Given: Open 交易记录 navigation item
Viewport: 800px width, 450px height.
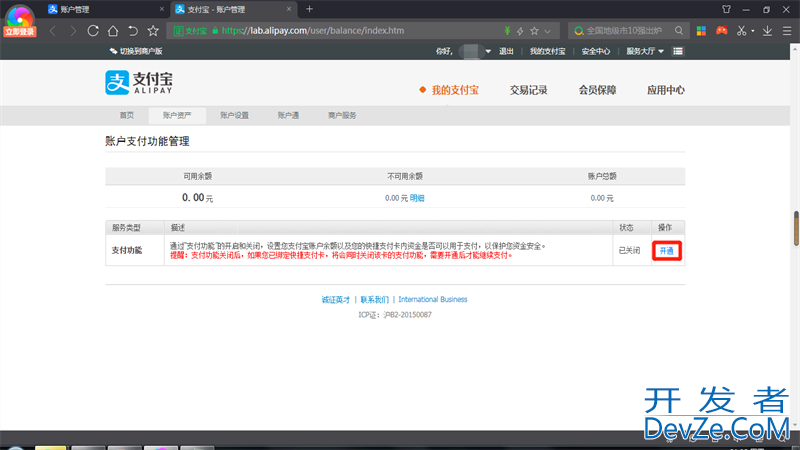Looking at the screenshot, I should coord(529,90).
